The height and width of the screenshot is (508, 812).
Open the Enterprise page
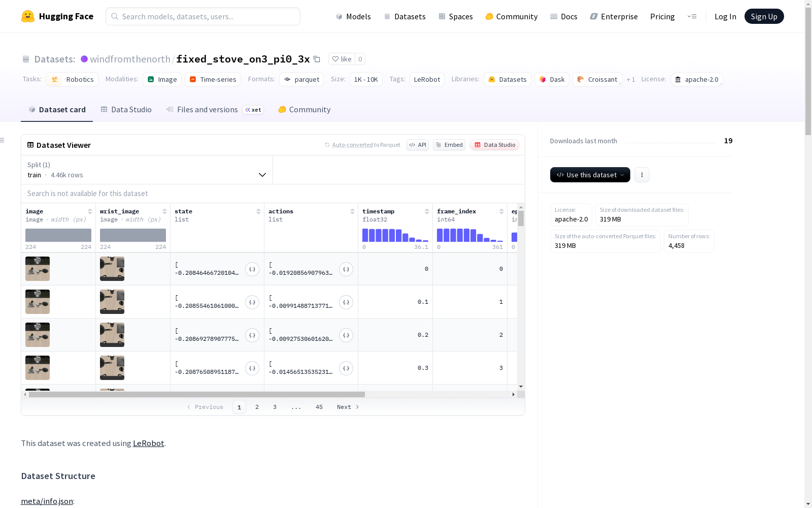coord(614,16)
